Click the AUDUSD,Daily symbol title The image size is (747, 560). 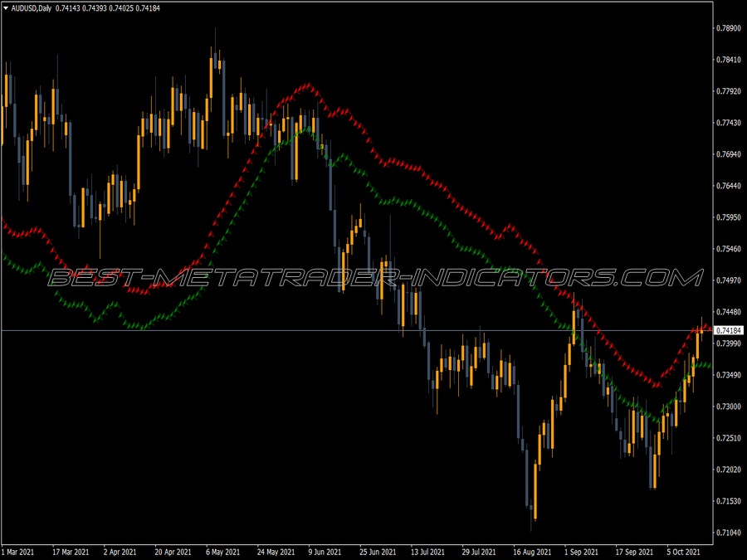pyautogui.click(x=32, y=8)
